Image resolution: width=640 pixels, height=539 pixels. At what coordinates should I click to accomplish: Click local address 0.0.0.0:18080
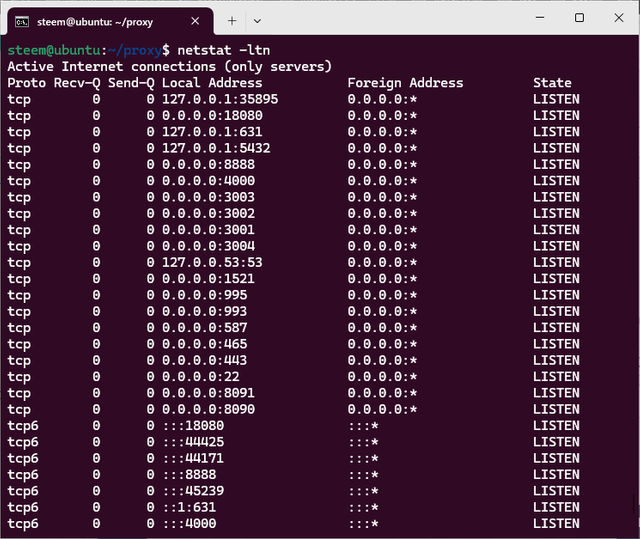tap(212, 115)
